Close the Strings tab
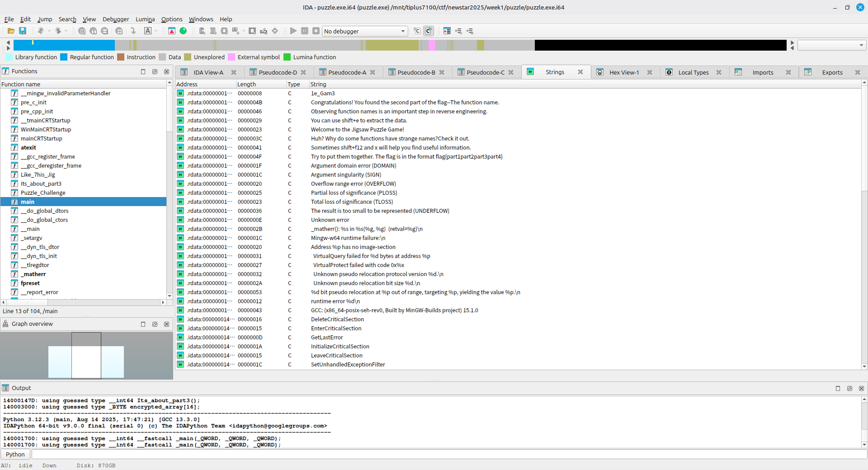Viewport: 868px width, 470px height. (x=580, y=72)
